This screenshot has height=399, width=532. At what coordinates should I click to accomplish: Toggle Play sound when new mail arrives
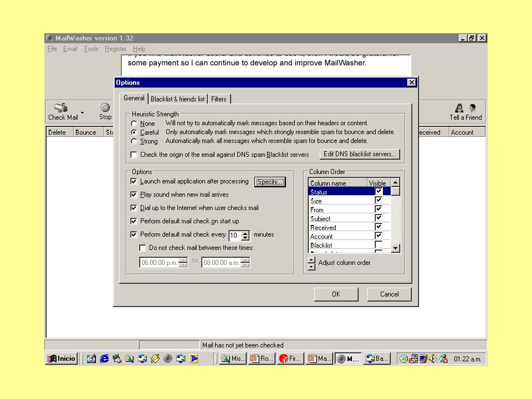pos(134,195)
